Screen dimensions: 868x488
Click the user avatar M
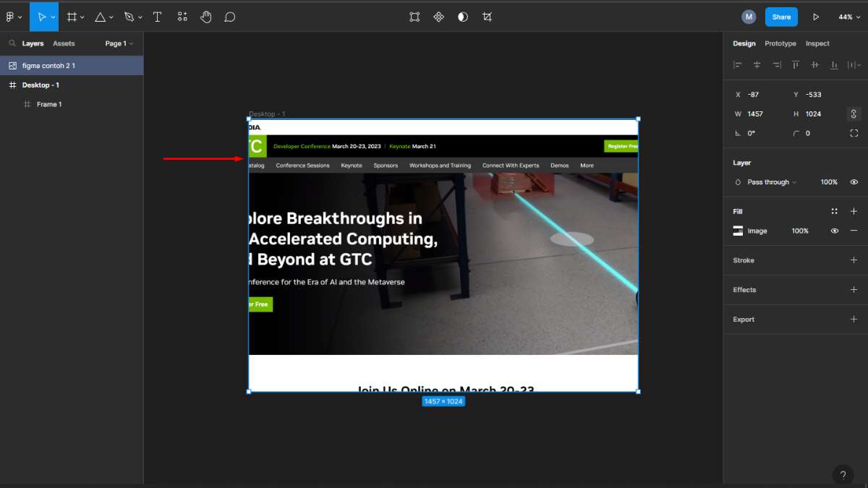pyautogui.click(x=749, y=17)
